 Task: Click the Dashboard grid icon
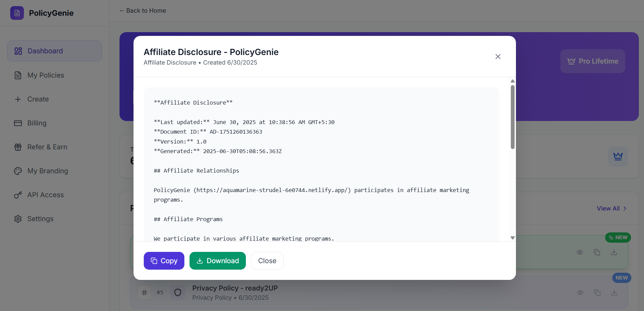18,51
